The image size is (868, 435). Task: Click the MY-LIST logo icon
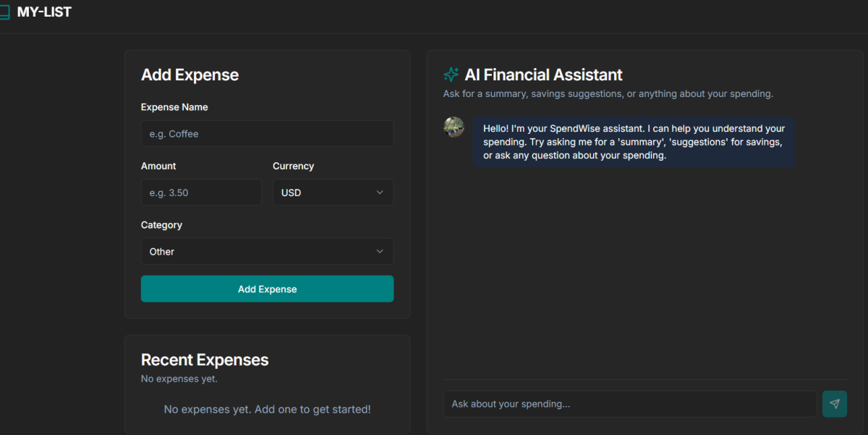[4, 12]
